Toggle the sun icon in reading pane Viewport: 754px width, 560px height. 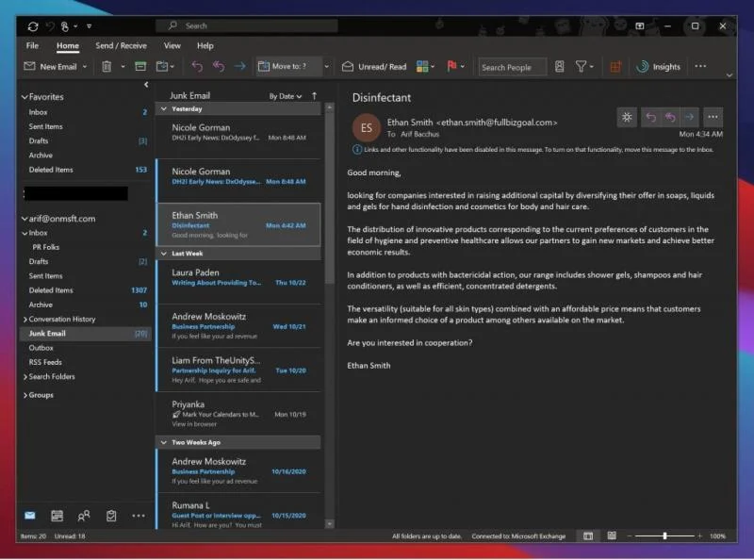click(x=627, y=118)
